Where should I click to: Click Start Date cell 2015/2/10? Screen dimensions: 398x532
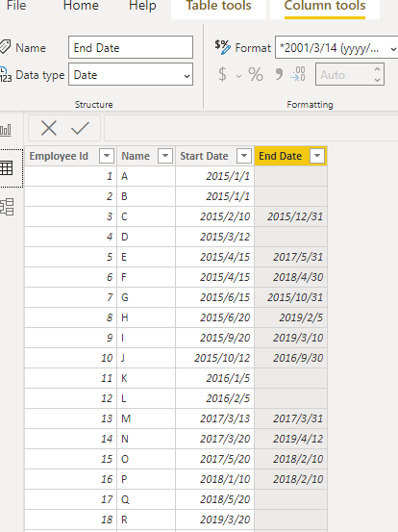point(215,216)
